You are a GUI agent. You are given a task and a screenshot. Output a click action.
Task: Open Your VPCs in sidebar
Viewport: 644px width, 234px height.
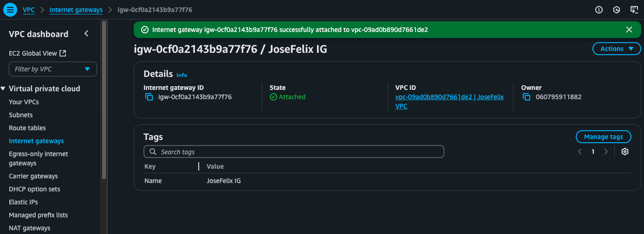pyautogui.click(x=24, y=102)
